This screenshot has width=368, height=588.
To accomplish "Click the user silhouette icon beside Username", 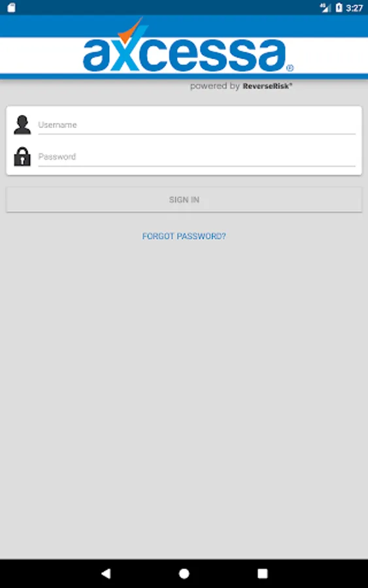I will (22, 125).
